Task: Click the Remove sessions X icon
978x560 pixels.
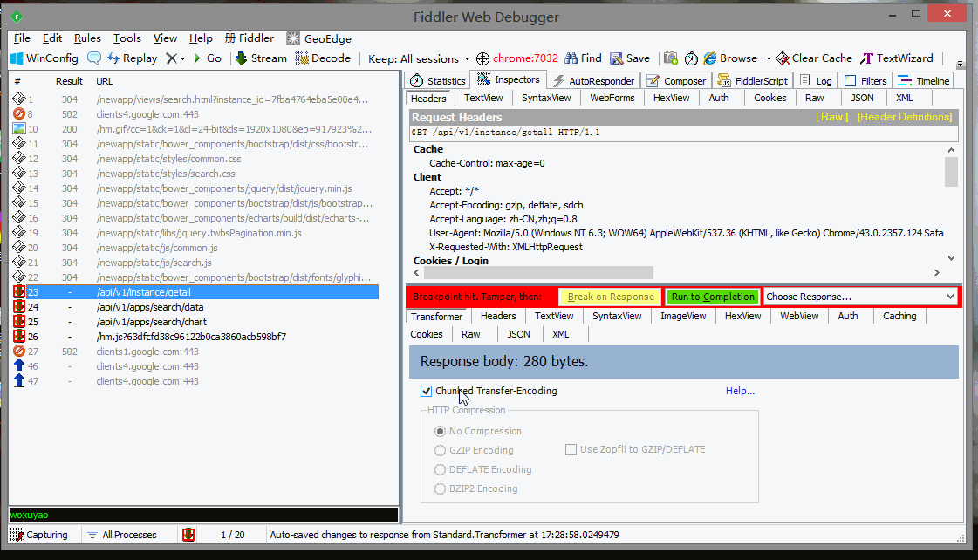Action: 171,58
